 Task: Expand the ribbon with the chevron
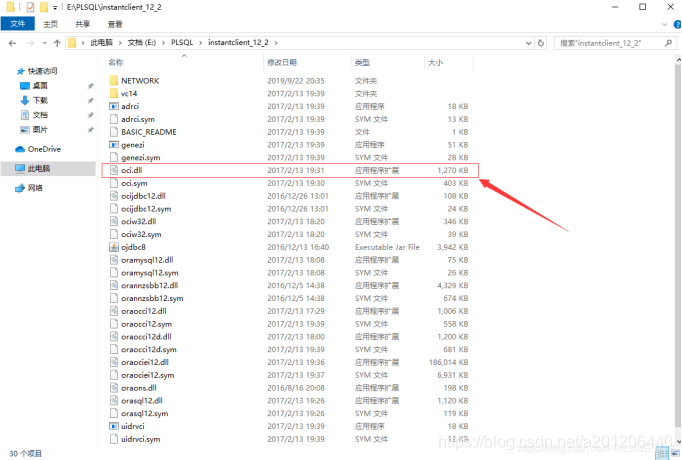click(x=664, y=24)
